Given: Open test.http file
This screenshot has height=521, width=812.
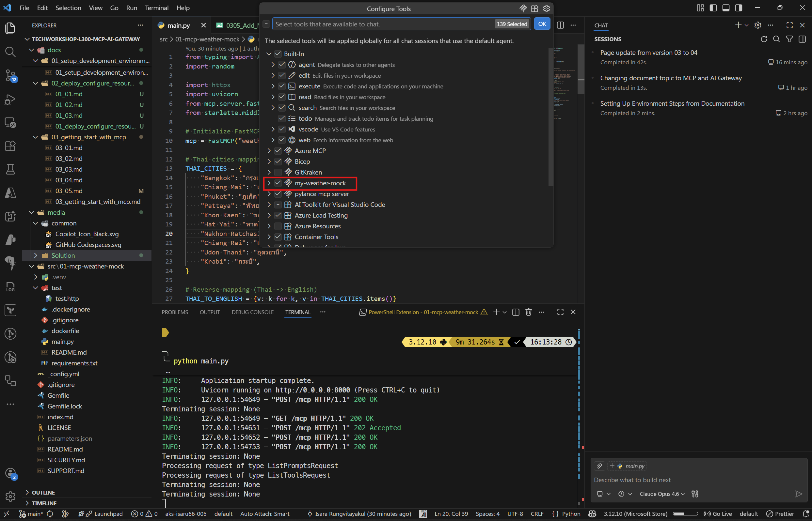Looking at the screenshot, I should (67, 299).
